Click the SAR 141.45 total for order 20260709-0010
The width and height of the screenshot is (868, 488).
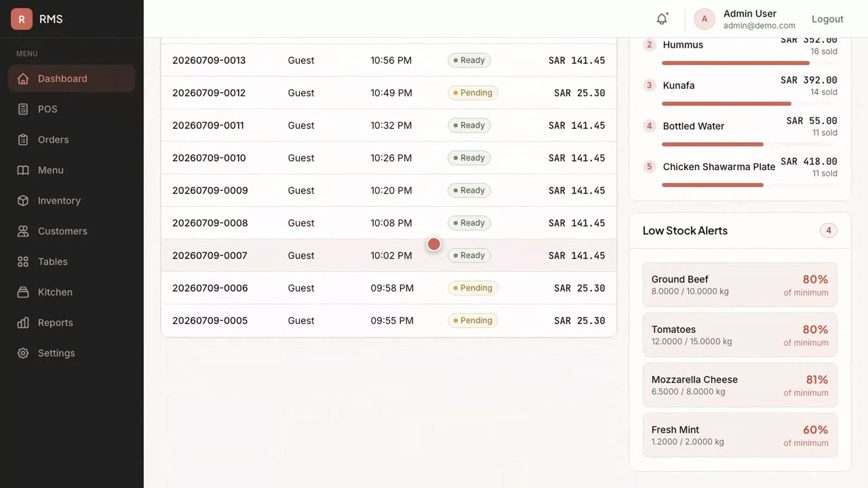(x=577, y=158)
